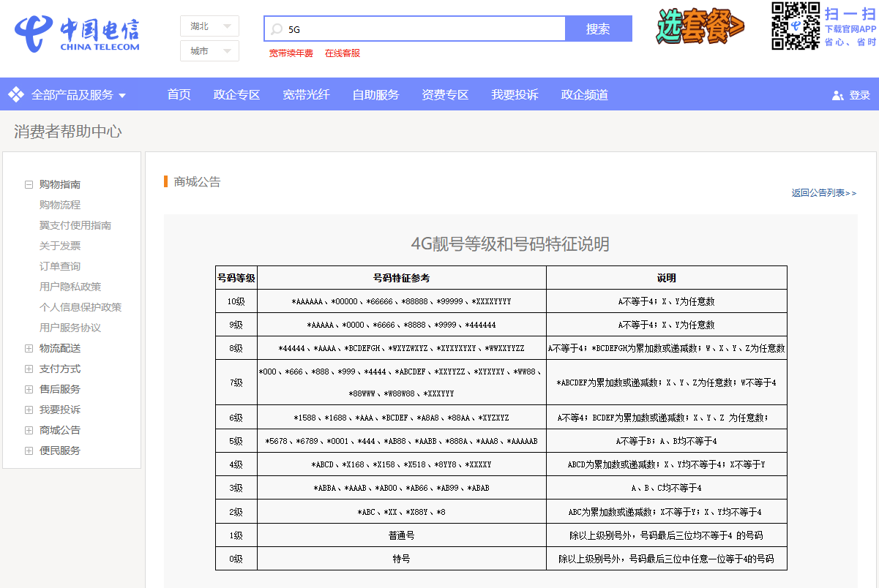879x588 pixels.
Task: Open the 城市 city dropdown
Action: pos(209,51)
